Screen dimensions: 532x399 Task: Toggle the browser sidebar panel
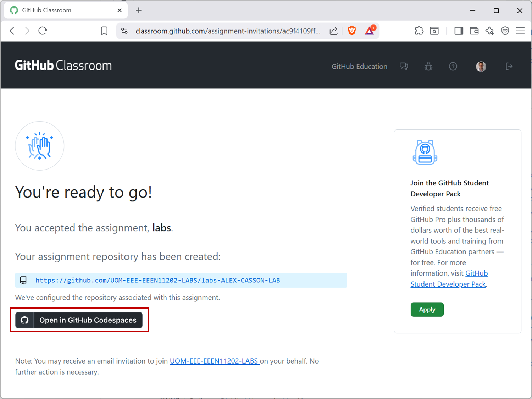pyautogui.click(x=459, y=31)
